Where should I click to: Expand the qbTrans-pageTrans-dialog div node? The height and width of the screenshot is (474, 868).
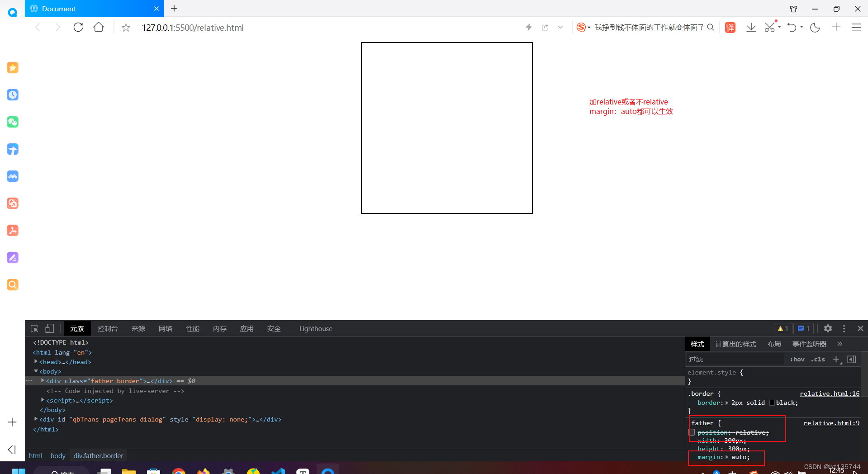36,419
